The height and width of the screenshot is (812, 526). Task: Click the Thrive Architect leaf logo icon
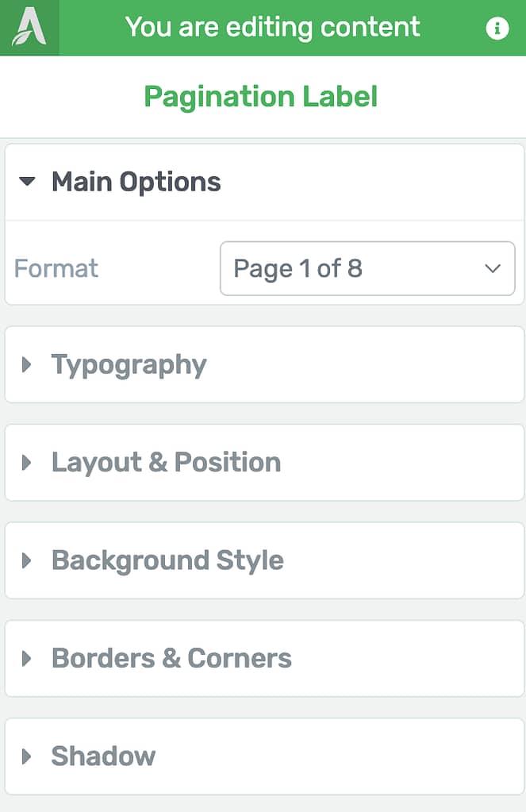pos(29,27)
